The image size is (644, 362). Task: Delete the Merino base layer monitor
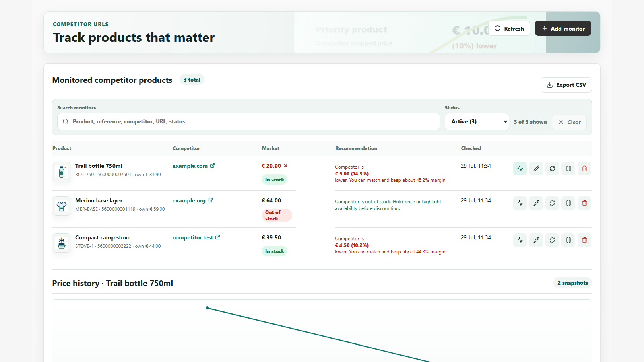click(584, 203)
